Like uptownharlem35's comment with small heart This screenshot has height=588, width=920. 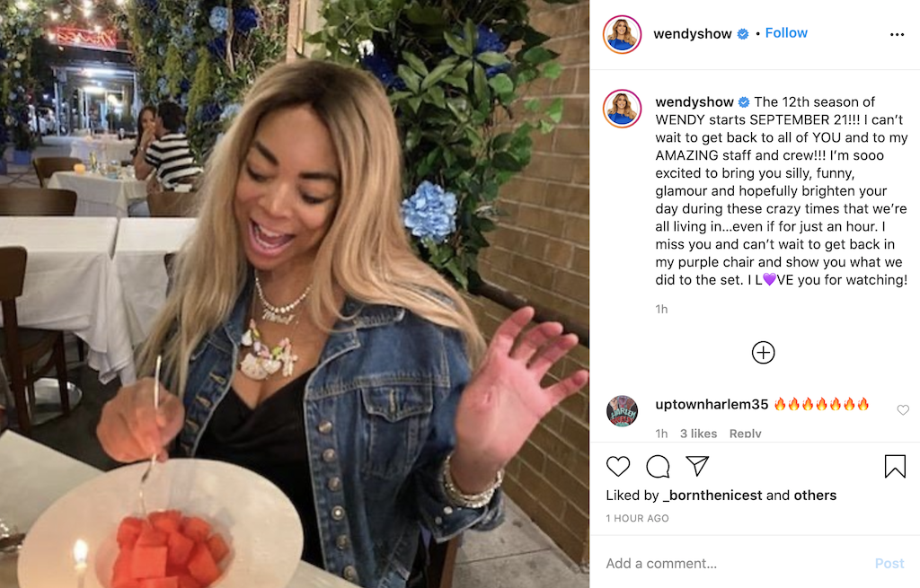902,409
